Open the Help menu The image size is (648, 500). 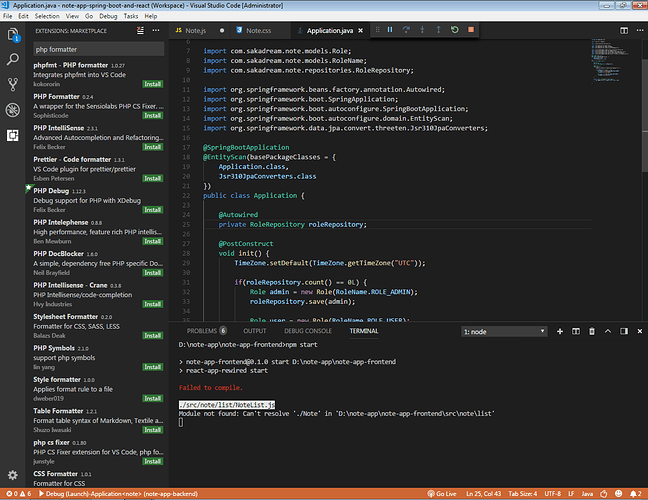pyautogui.click(x=151, y=16)
